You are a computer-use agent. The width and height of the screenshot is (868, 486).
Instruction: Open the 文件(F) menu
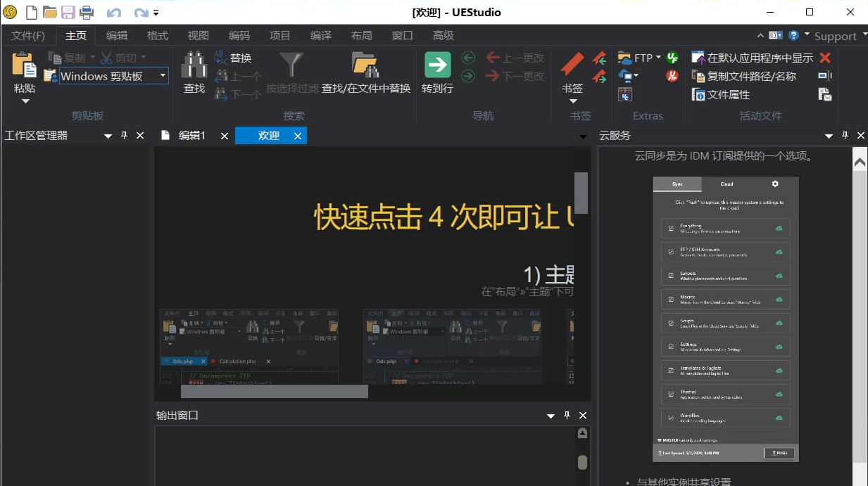(28, 36)
